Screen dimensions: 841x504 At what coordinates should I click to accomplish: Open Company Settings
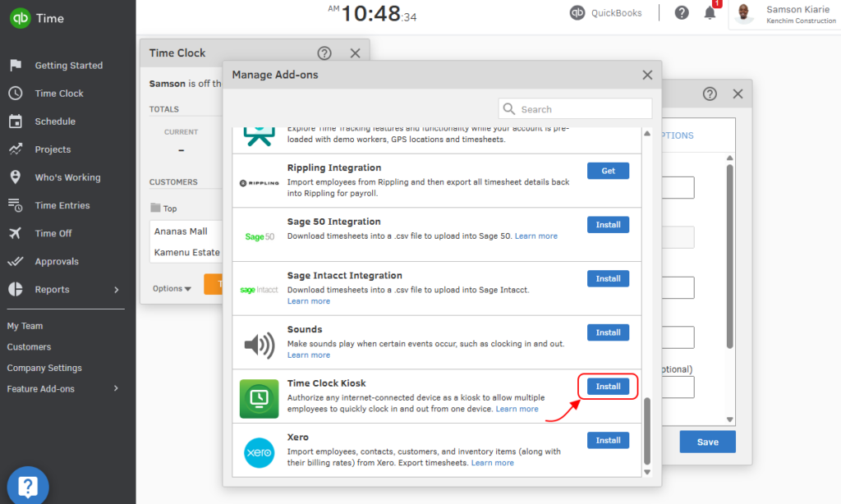44,368
